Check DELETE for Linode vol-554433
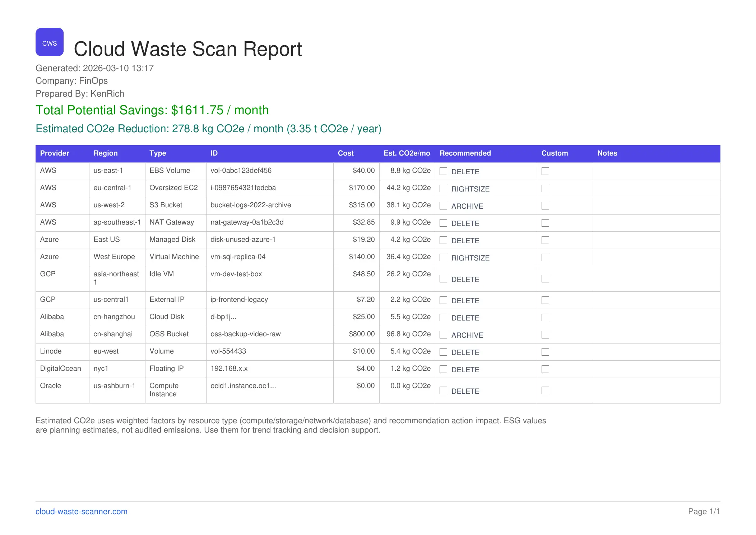 (x=444, y=352)
